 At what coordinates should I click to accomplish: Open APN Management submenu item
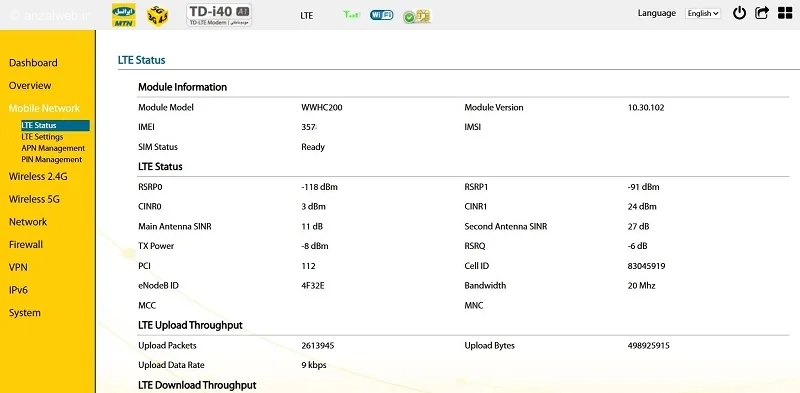pos(53,148)
